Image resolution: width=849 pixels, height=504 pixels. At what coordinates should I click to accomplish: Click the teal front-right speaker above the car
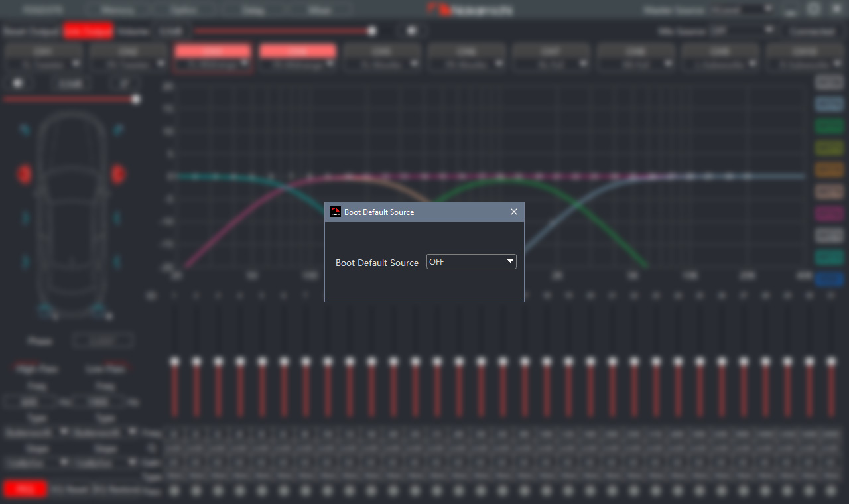point(118,129)
